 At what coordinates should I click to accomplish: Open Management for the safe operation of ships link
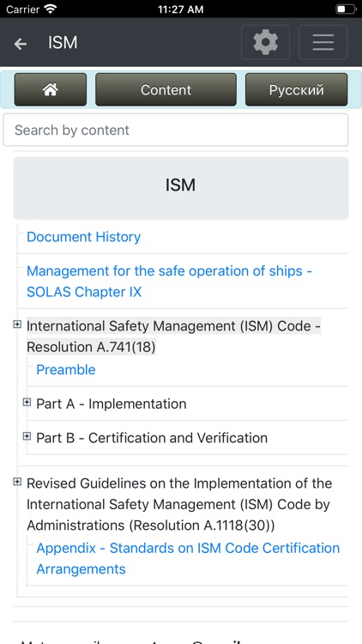(x=169, y=282)
